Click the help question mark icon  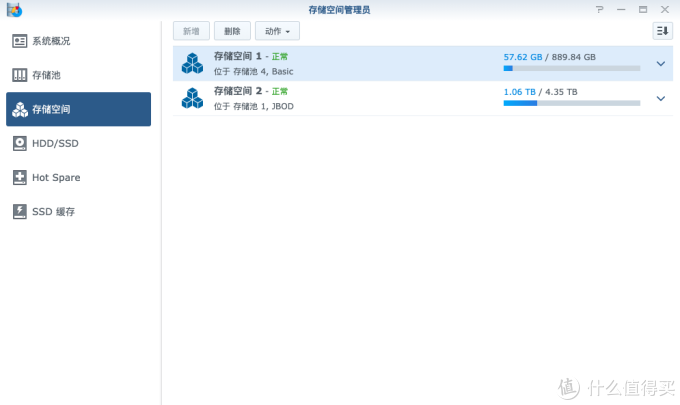tap(600, 9)
